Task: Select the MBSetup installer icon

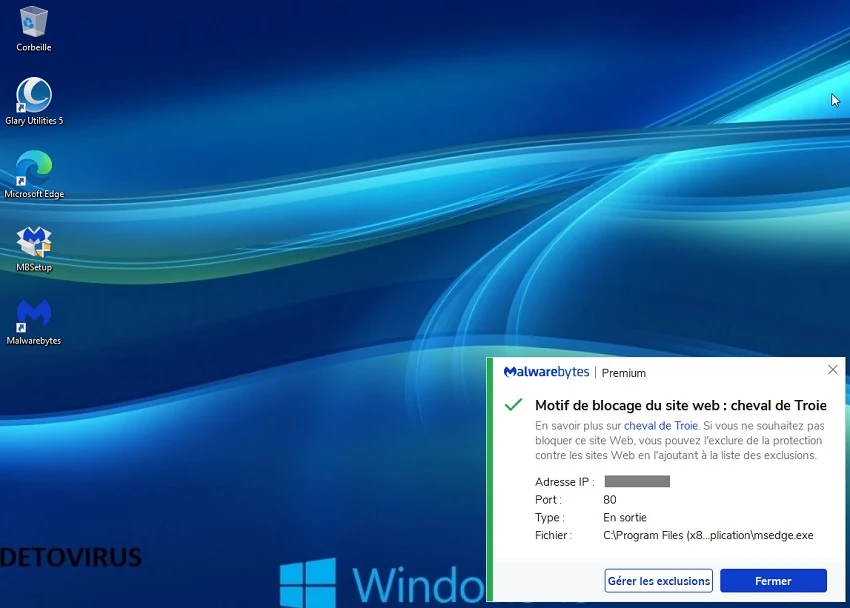Action: 34,249
